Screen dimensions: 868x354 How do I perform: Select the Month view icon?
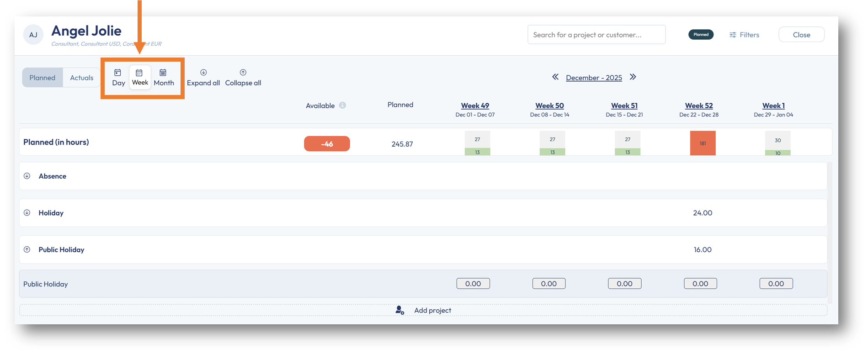(x=163, y=73)
